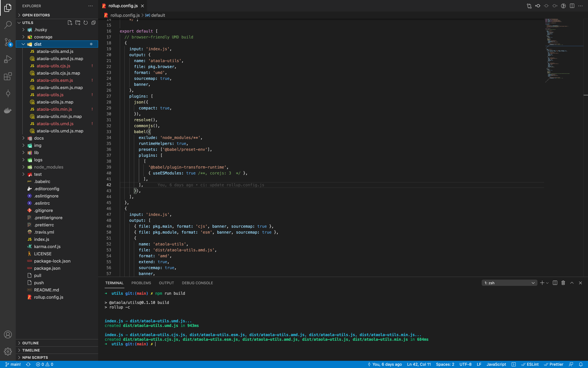Close the rollup.config.js tab
This screenshot has width=588, height=368.
[143, 6]
